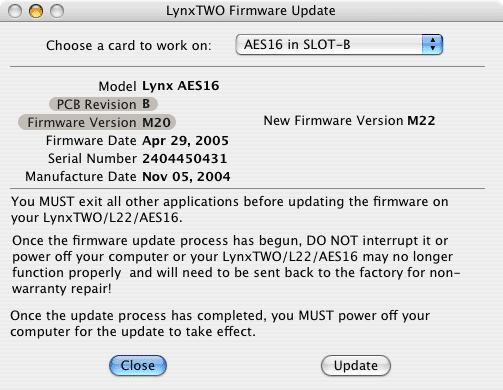Image resolution: width=503 pixels, height=390 pixels.
Task: Click the Update button
Action: tap(356, 365)
